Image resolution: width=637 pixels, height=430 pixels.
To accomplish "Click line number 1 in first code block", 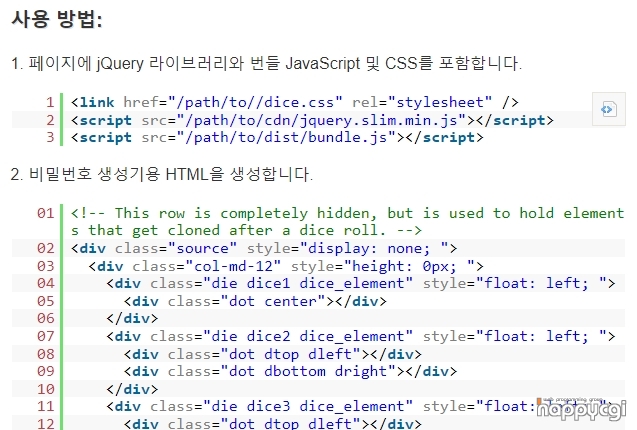I will click(x=50, y=102).
